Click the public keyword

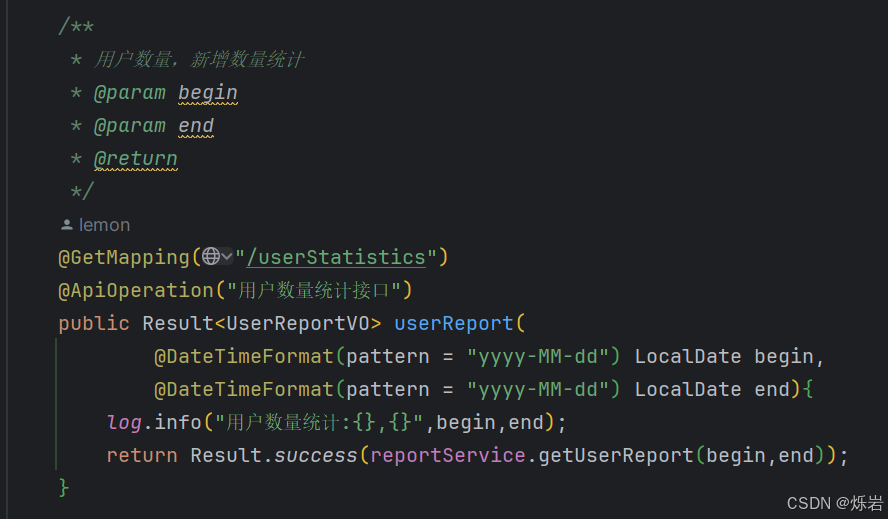point(94,323)
